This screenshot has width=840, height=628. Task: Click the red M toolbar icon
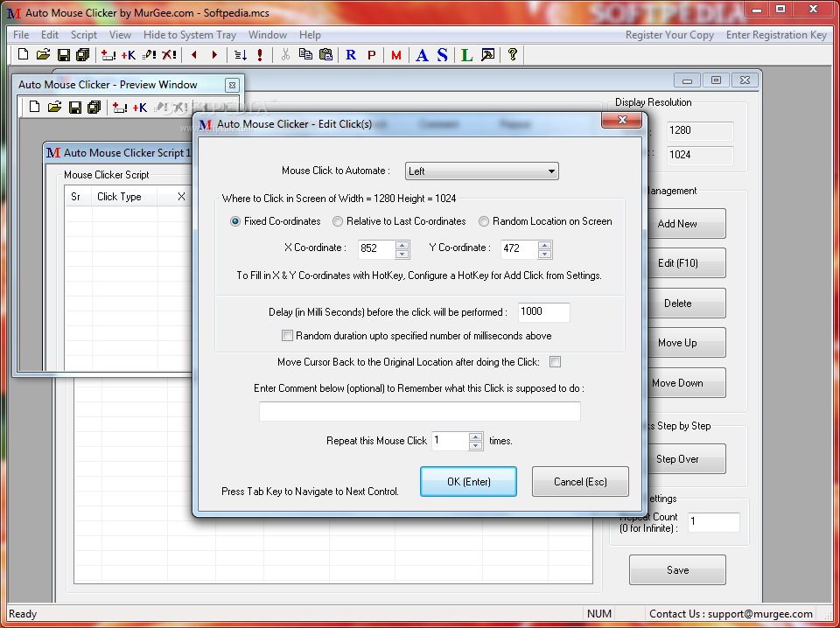(396, 54)
